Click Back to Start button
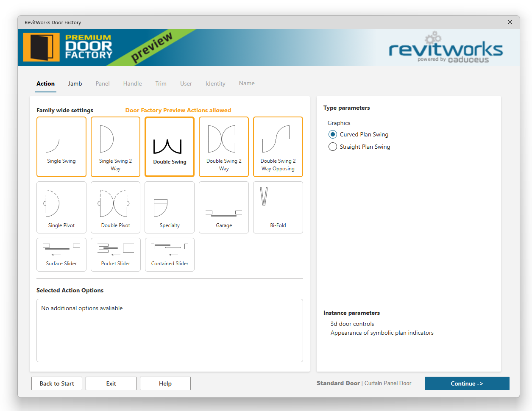The width and height of the screenshot is (532, 411). pyautogui.click(x=57, y=383)
